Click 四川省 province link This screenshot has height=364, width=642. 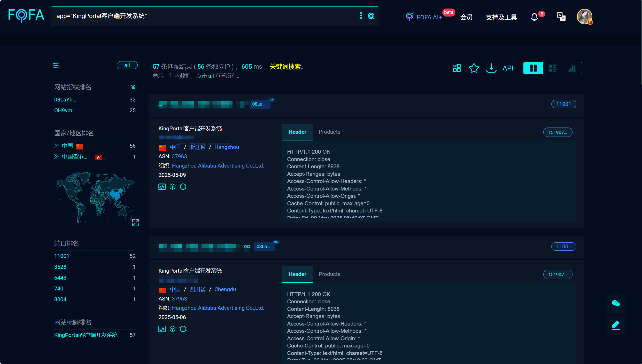197,289
